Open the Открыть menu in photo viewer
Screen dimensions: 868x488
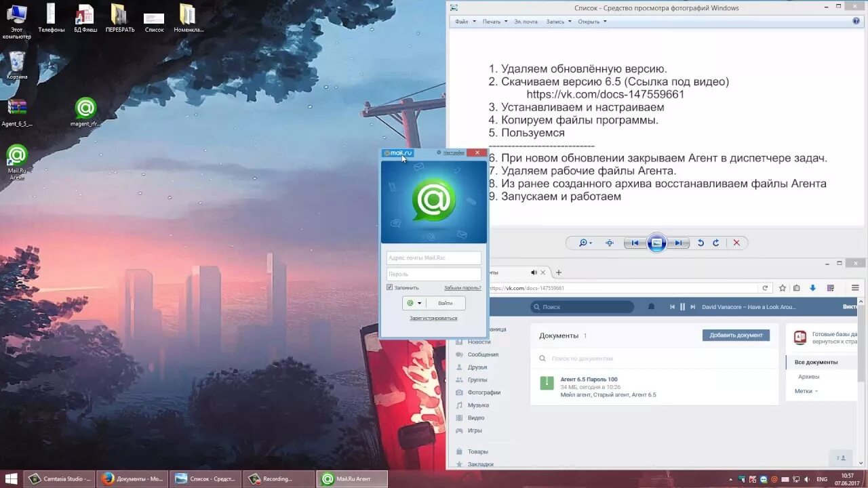tap(592, 22)
